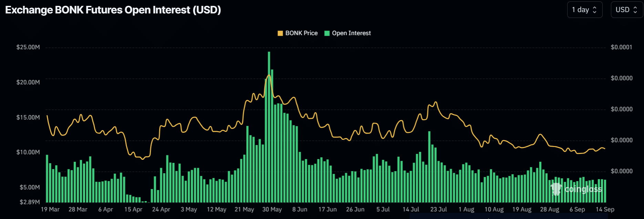Click the 21 May date label
Screen dimensions: 644x219
pos(245,209)
